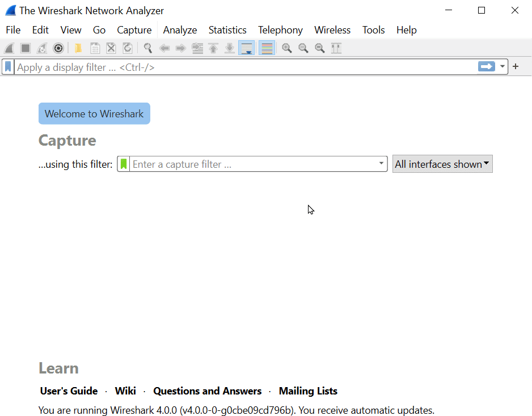Expand capture filter dropdown arrow
Screen dimensions: 532x416
(x=381, y=164)
